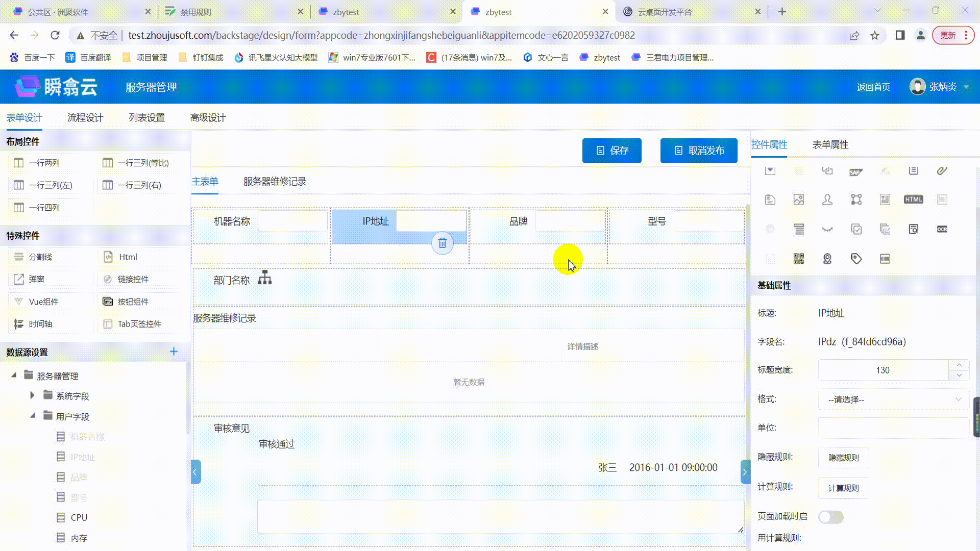Image resolution: width=980 pixels, height=551 pixels.
Task: Open the 表单属性 tab
Action: (x=830, y=145)
